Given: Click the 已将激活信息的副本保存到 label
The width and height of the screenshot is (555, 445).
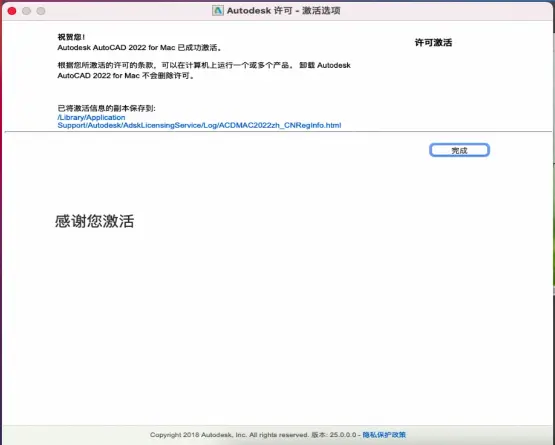Looking at the screenshot, I should [106, 108].
